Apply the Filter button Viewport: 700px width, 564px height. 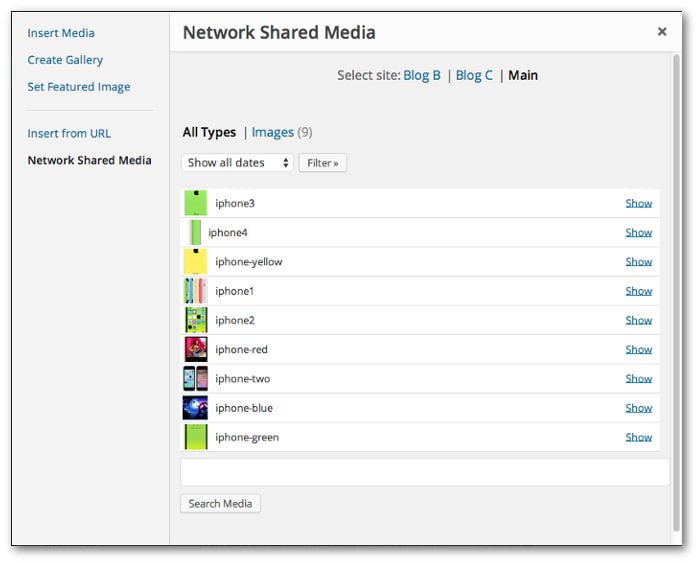pos(323,163)
